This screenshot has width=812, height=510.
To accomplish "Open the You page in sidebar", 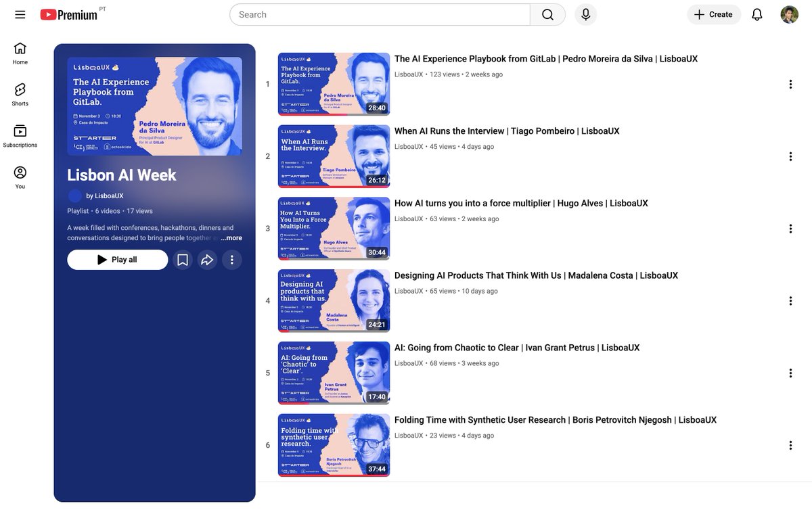I will (x=20, y=178).
